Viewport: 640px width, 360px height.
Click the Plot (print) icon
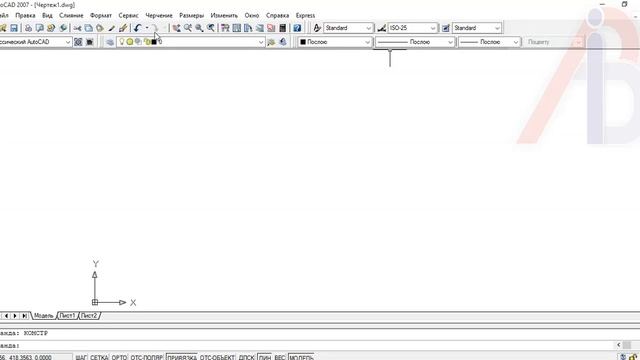(x=28, y=28)
